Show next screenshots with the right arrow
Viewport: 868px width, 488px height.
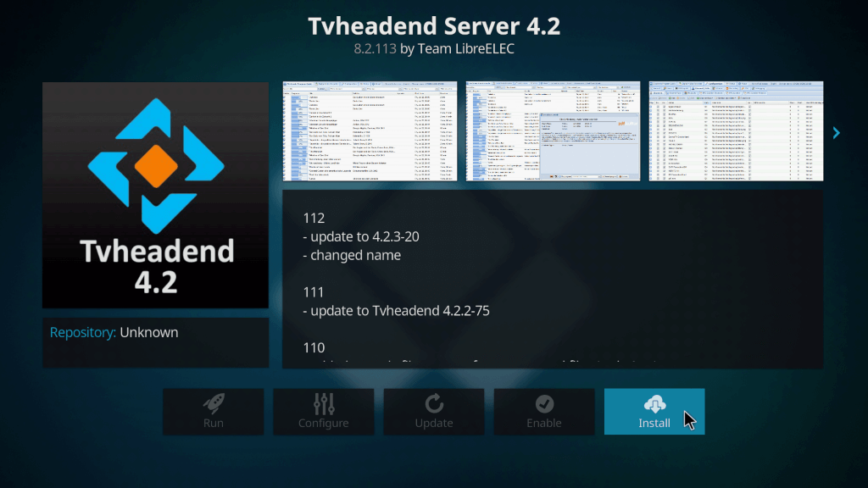(836, 132)
